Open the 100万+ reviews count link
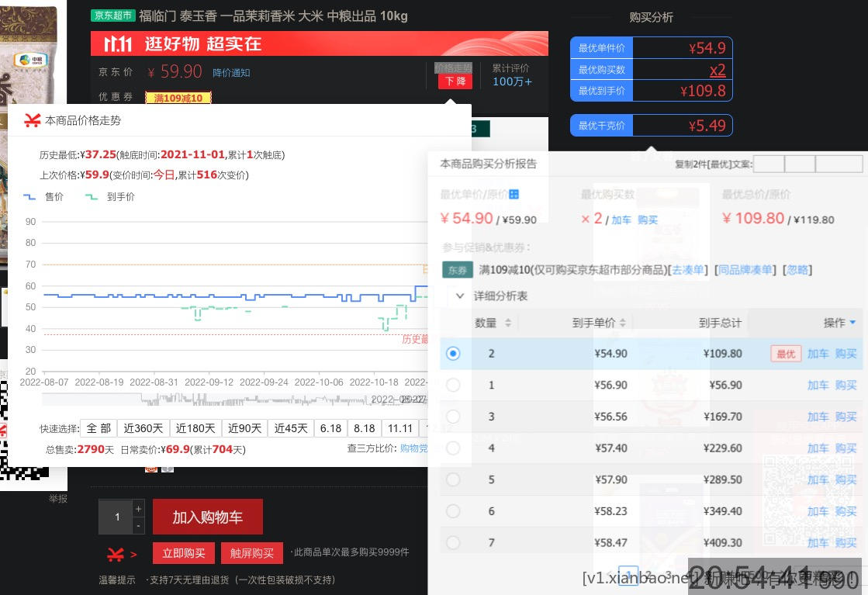Image resolution: width=868 pixels, height=595 pixels. (512, 81)
